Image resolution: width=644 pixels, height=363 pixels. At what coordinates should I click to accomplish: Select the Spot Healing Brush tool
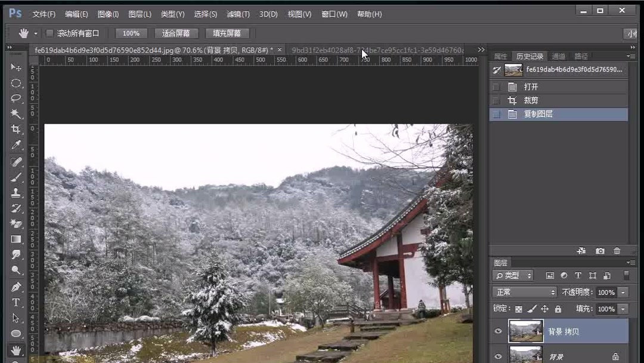pyautogui.click(x=16, y=161)
